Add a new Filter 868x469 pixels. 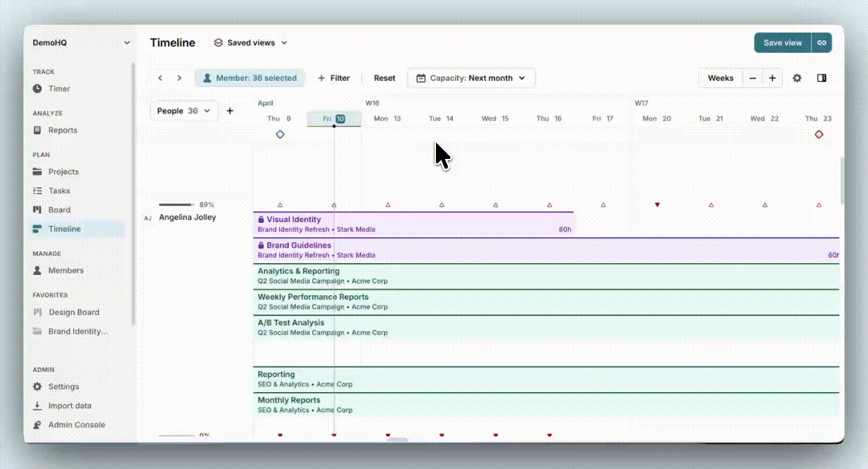click(x=334, y=78)
